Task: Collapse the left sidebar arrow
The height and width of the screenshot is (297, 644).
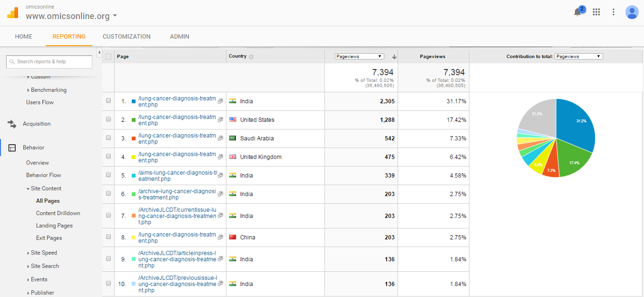Action: pos(99,52)
